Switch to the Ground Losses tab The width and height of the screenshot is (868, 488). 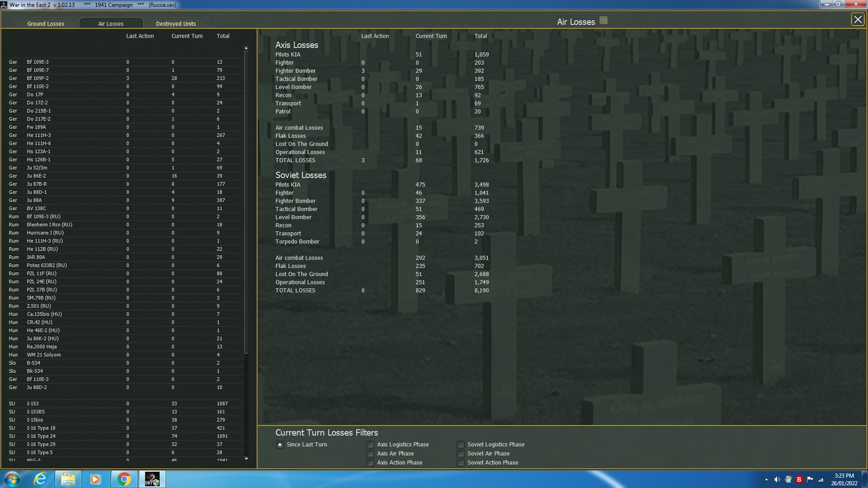pyautogui.click(x=46, y=23)
